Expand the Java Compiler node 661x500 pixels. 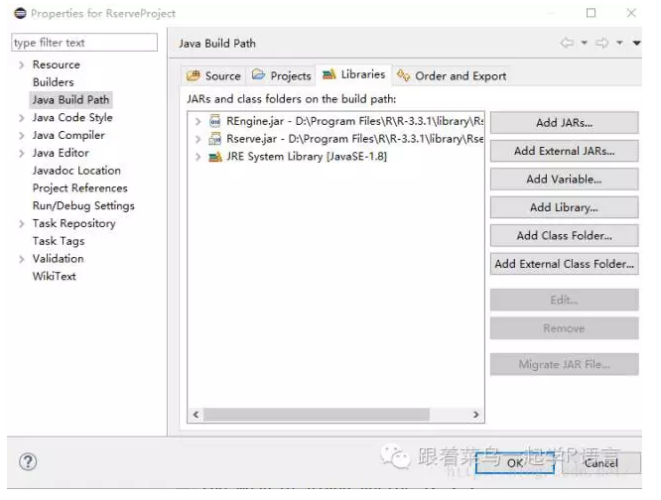(21, 136)
